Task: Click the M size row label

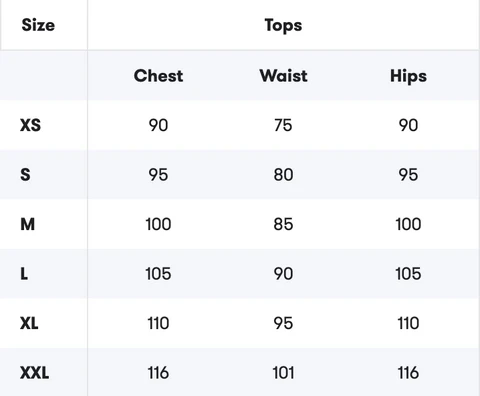Action: point(27,224)
